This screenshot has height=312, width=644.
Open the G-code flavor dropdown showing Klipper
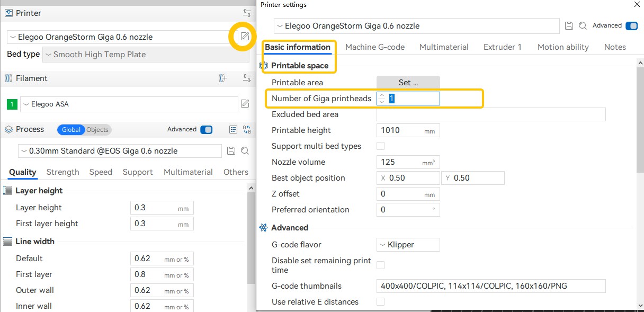click(408, 244)
